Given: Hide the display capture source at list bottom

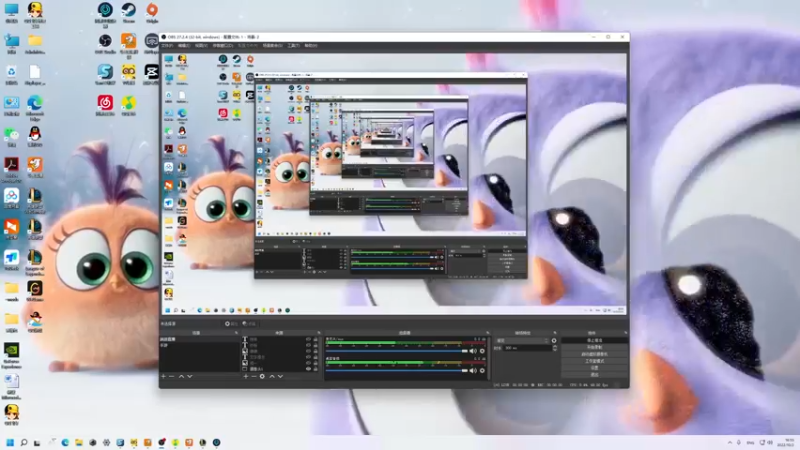Looking at the screenshot, I should [x=308, y=368].
